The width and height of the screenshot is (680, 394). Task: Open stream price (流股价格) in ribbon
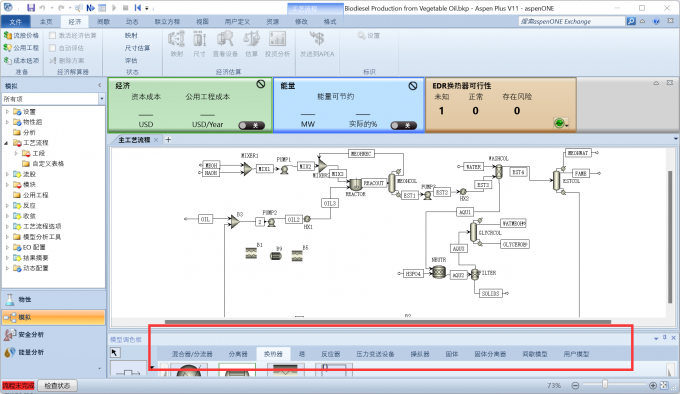click(x=21, y=35)
